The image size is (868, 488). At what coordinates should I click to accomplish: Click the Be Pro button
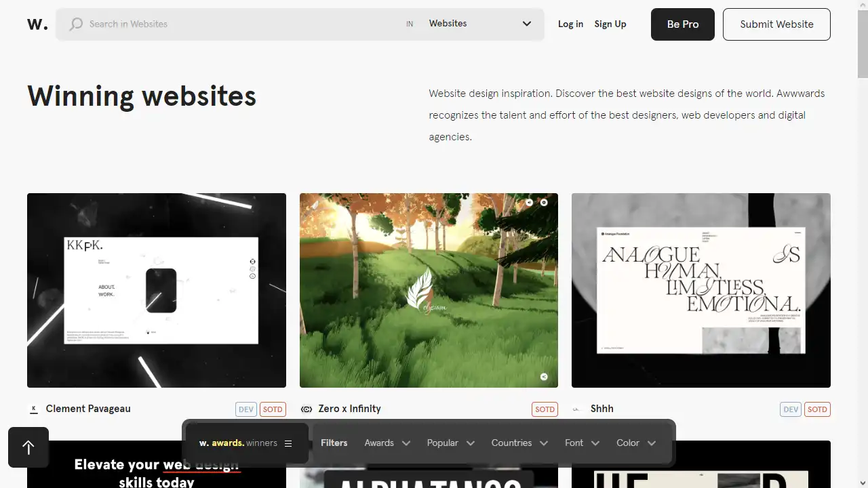682,24
